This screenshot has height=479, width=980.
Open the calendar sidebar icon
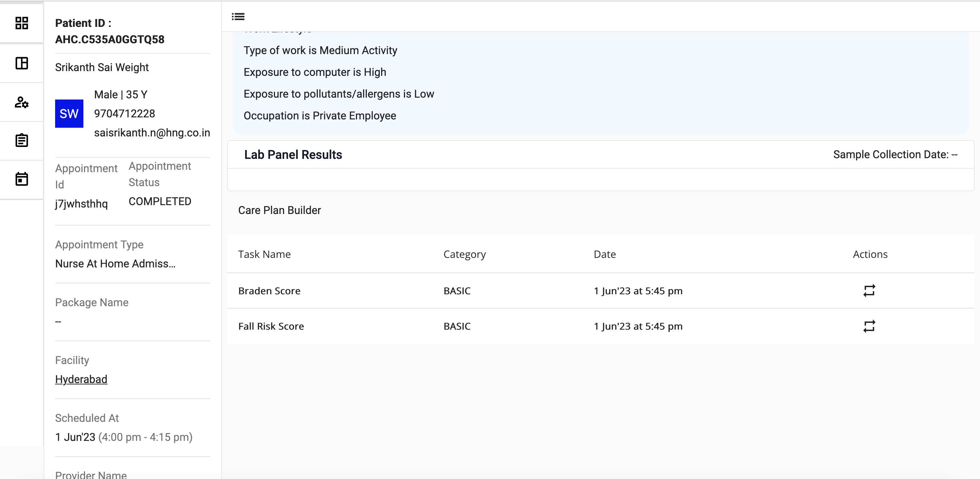tap(22, 179)
